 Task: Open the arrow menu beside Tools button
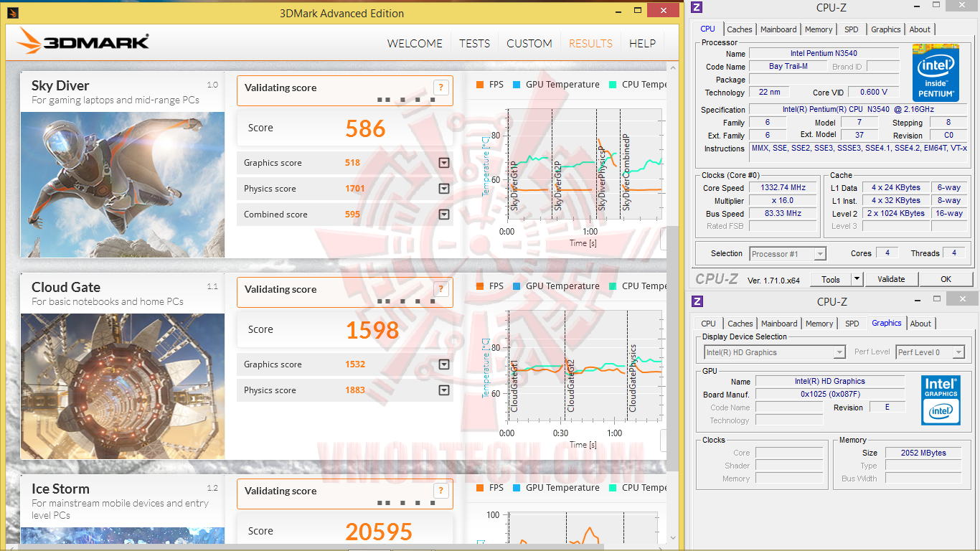click(857, 279)
